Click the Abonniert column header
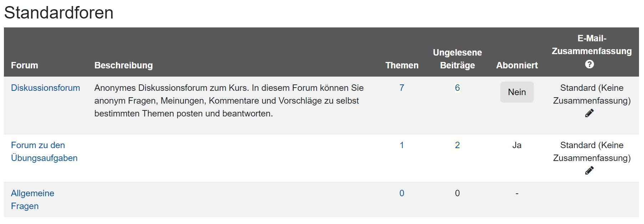The width and height of the screenshot is (644, 224). [517, 65]
